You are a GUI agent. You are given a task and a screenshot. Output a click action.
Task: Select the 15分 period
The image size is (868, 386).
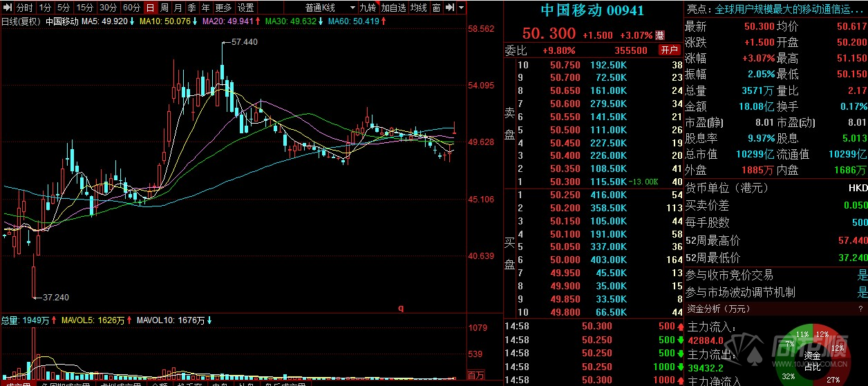click(x=84, y=8)
